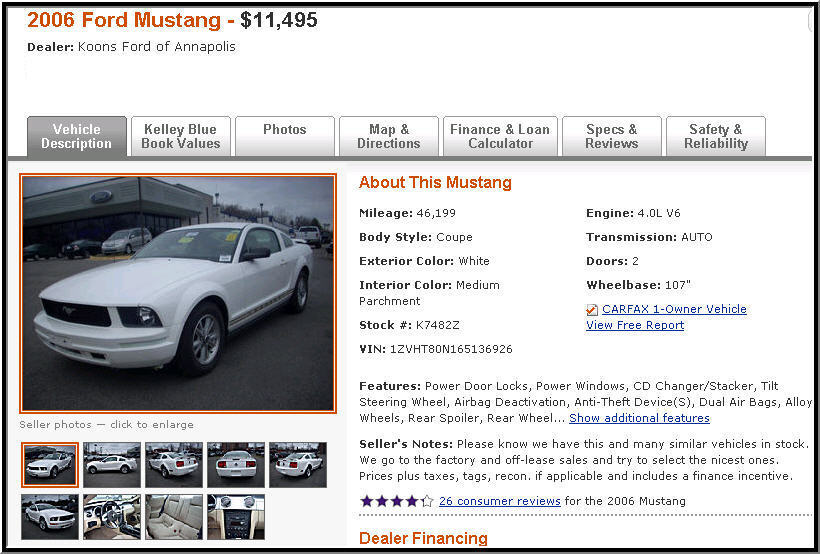Select the rear-view thumbnail with red taillights
This screenshot has height=554, width=820.
click(236, 465)
